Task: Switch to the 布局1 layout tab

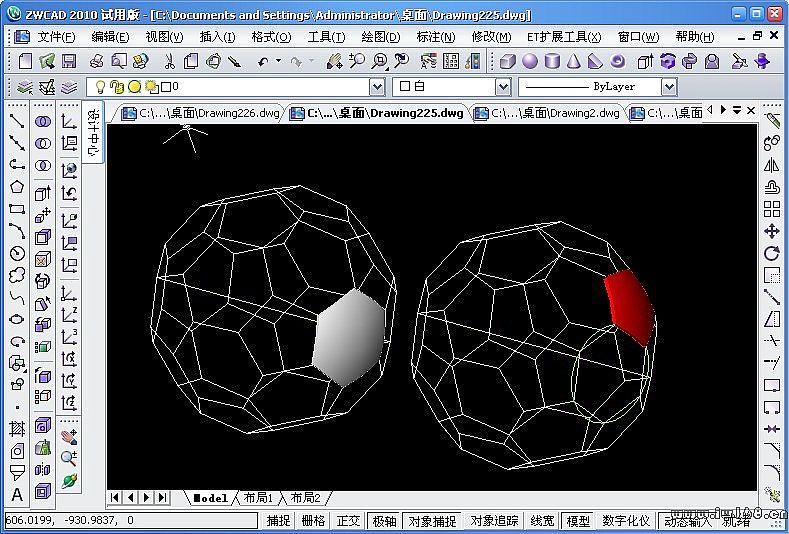Action: click(258, 498)
